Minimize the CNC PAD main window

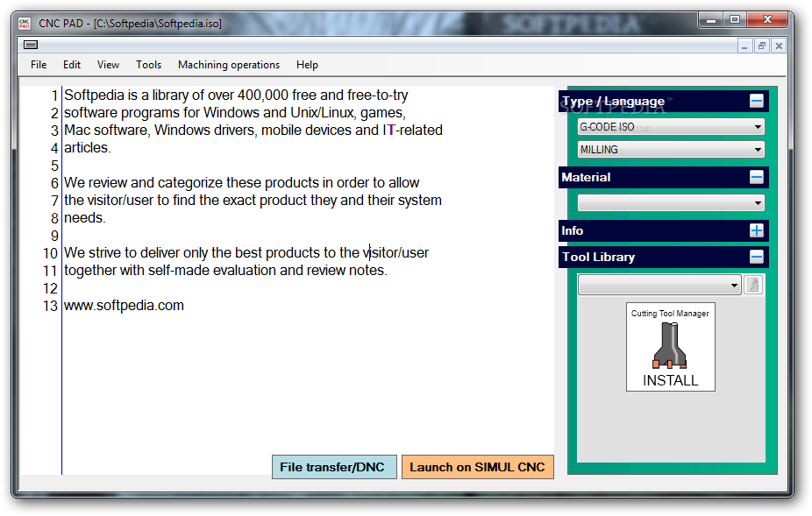[711, 20]
